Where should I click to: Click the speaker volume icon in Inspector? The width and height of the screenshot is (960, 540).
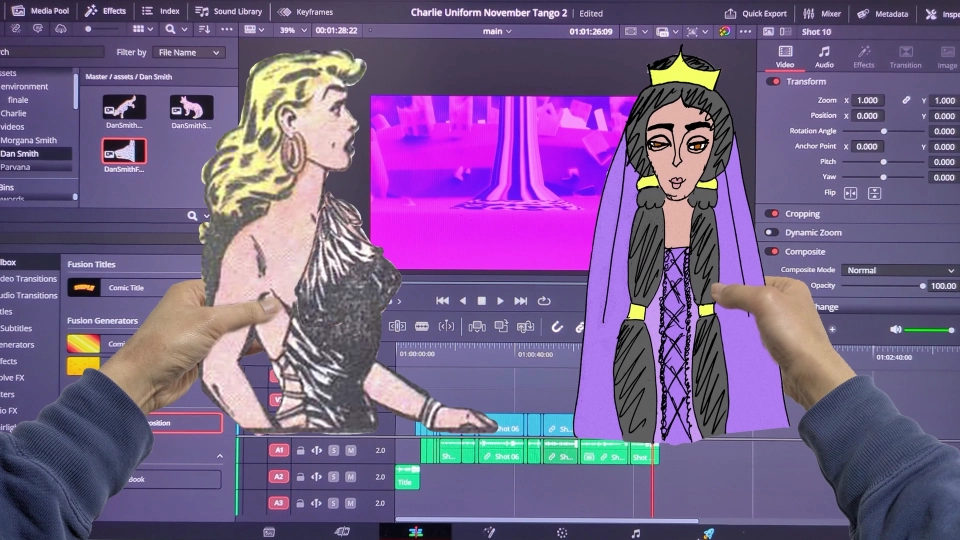[895, 329]
